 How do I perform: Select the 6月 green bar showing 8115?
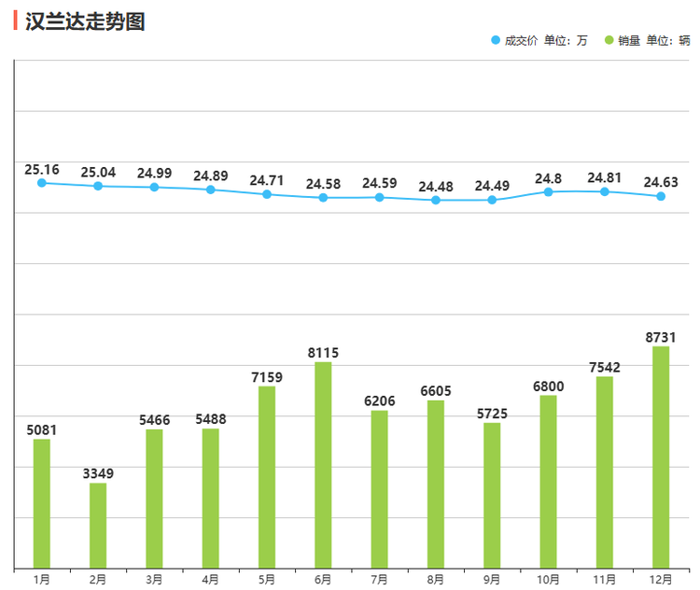pos(323,464)
